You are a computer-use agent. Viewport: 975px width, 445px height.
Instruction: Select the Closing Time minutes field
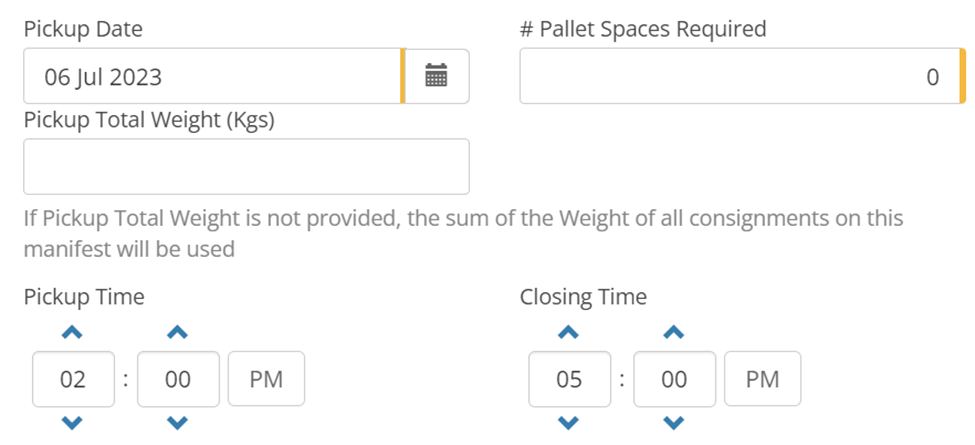tap(675, 379)
